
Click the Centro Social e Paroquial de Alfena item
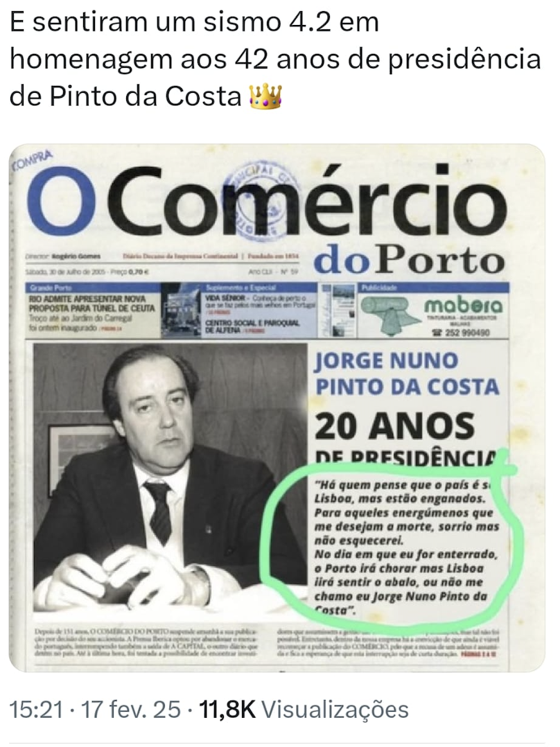(x=252, y=326)
